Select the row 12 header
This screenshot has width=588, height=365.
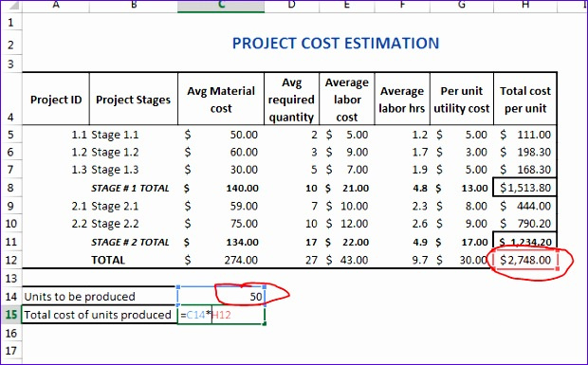coord(10,260)
